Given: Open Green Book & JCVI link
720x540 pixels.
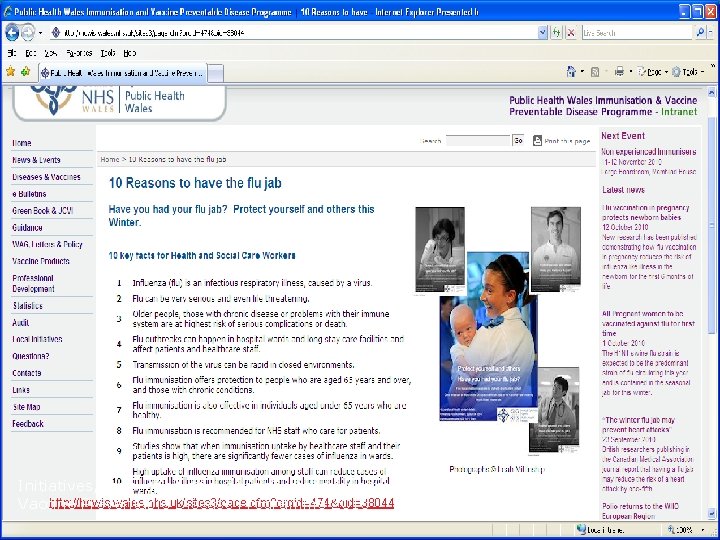Looking at the screenshot, I should tap(43, 211).
